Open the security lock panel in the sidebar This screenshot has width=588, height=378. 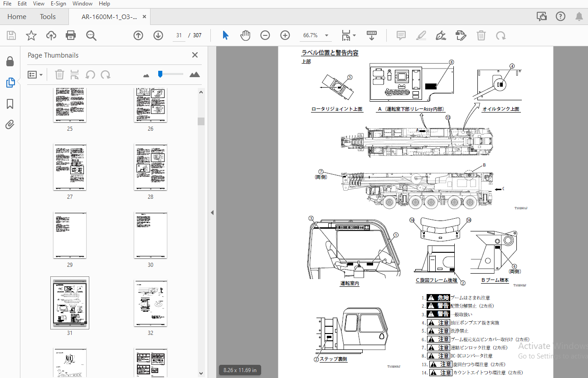pyautogui.click(x=10, y=61)
